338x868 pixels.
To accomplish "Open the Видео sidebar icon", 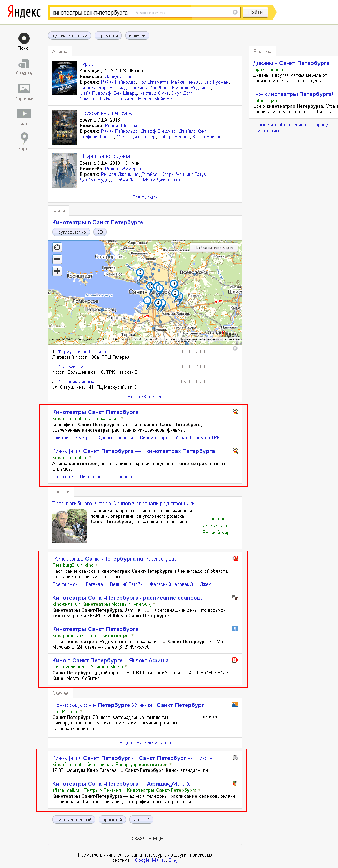I will 24,114.
